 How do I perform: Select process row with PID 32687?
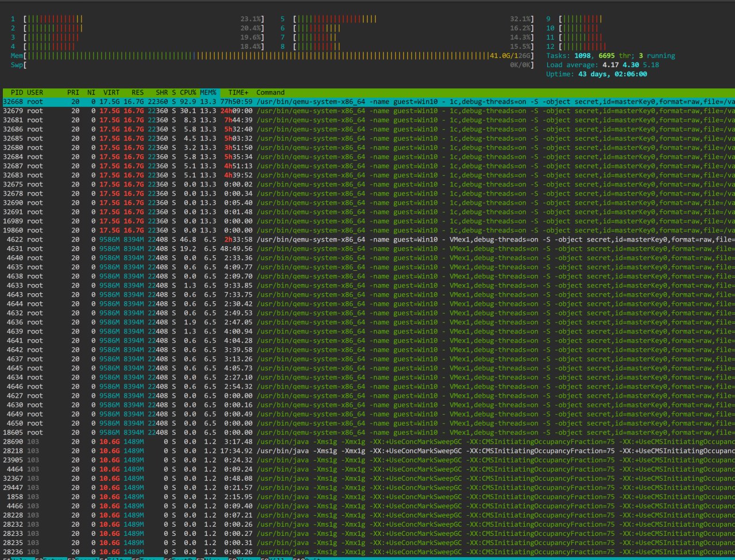click(367, 166)
